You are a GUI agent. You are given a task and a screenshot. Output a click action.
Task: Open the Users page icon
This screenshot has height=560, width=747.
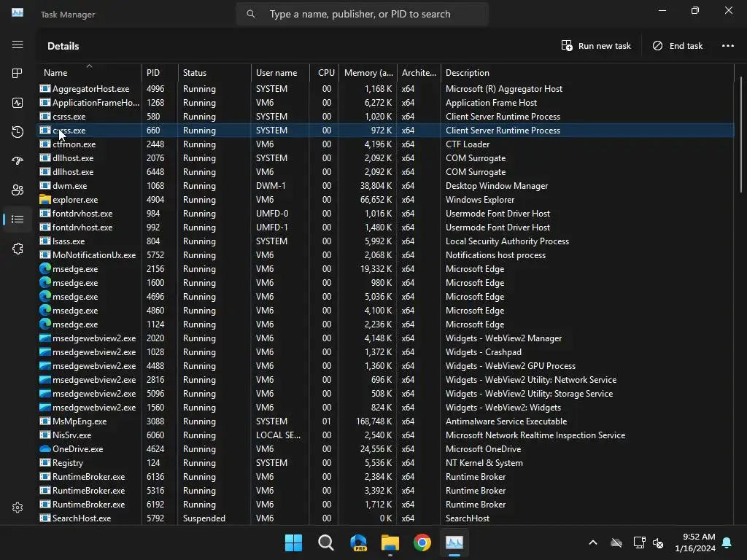[18, 190]
